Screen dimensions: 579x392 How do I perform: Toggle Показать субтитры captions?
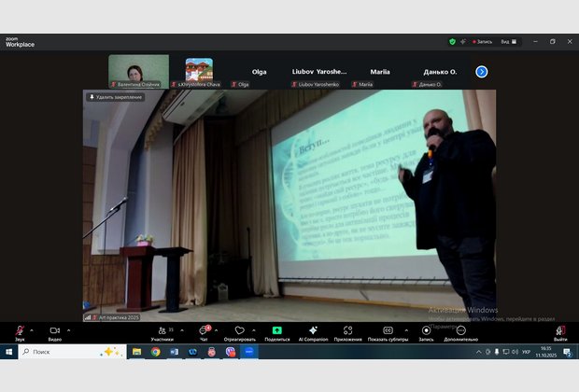(x=388, y=330)
